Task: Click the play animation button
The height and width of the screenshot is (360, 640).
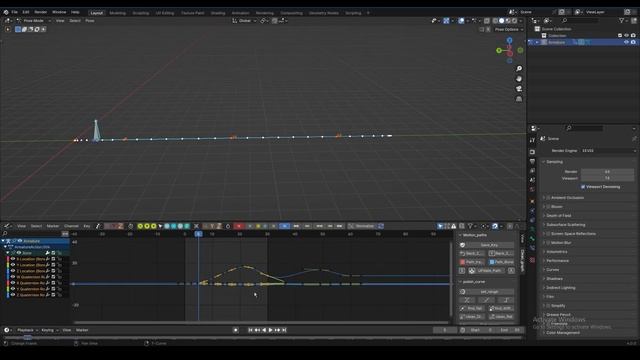Action: [x=270, y=330]
